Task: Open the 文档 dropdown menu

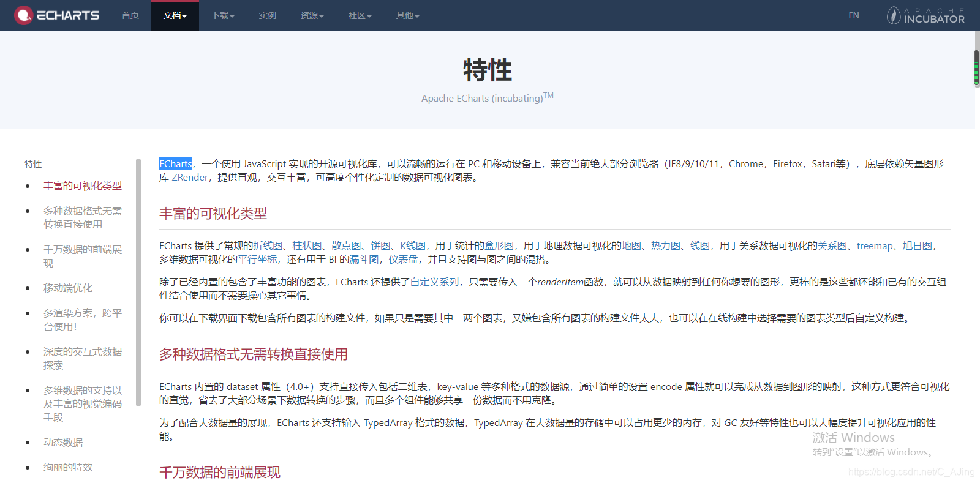Action: (x=175, y=15)
